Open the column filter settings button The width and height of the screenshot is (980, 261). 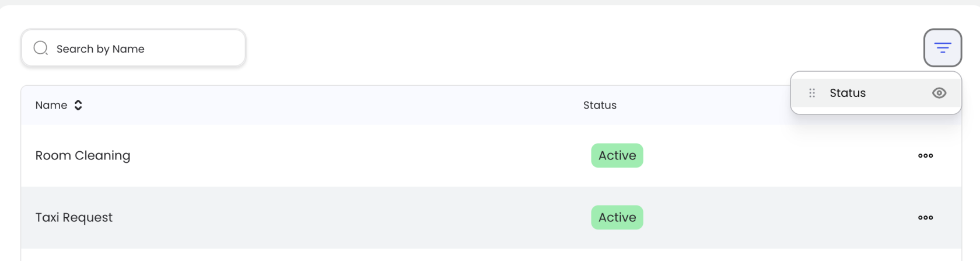point(942,48)
